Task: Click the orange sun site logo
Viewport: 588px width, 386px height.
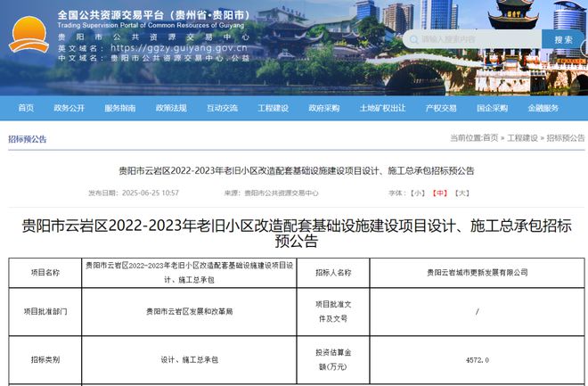Action: pos(29,34)
